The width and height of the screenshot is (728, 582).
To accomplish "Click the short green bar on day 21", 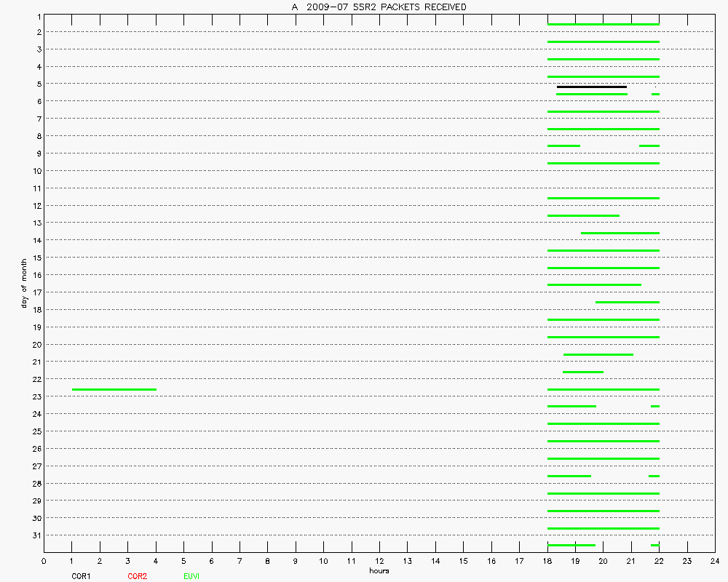I will click(x=582, y=372).
